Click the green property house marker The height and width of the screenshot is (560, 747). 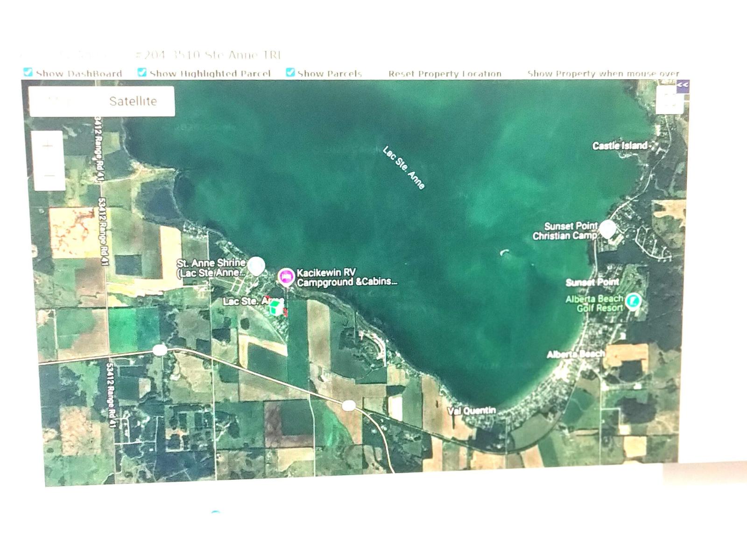tap(276, 308)
